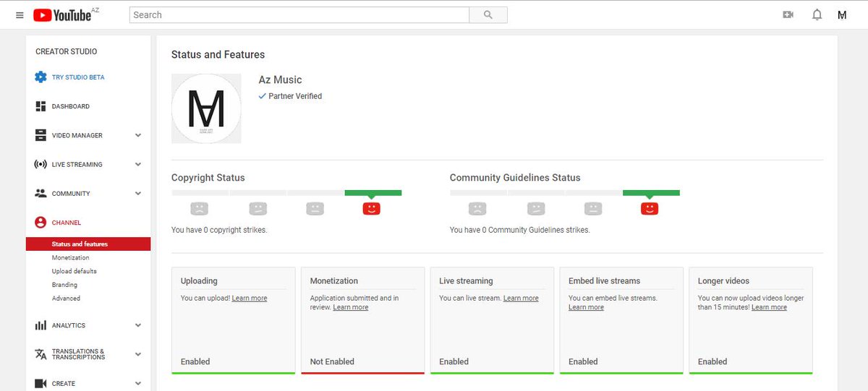Image resolution: width=868 pixels, height=391 pixels.
Task: Click the Translations & Transcriptions icon
Action: 41,354
